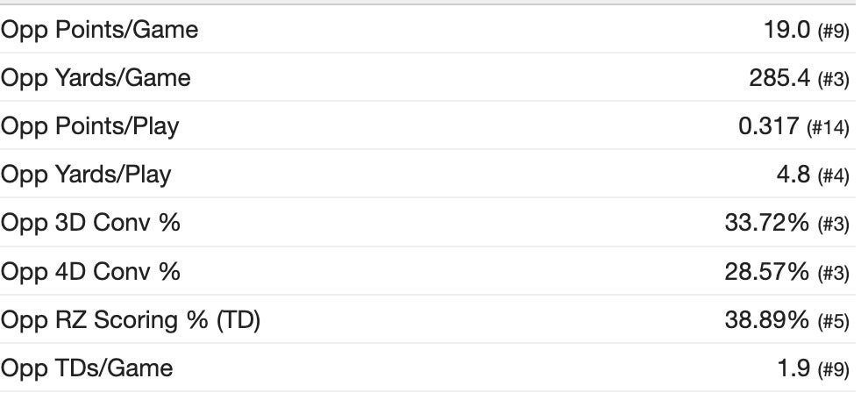The width and height of the screenshot is (868, 407).
Task: Click the 19.0 points per game value
Action: pyautogui.click(x=787, y=30)
